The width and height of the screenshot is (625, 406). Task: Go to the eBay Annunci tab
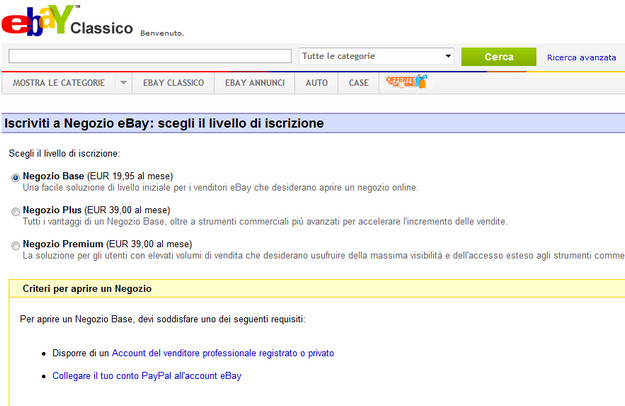coord(255,83)
